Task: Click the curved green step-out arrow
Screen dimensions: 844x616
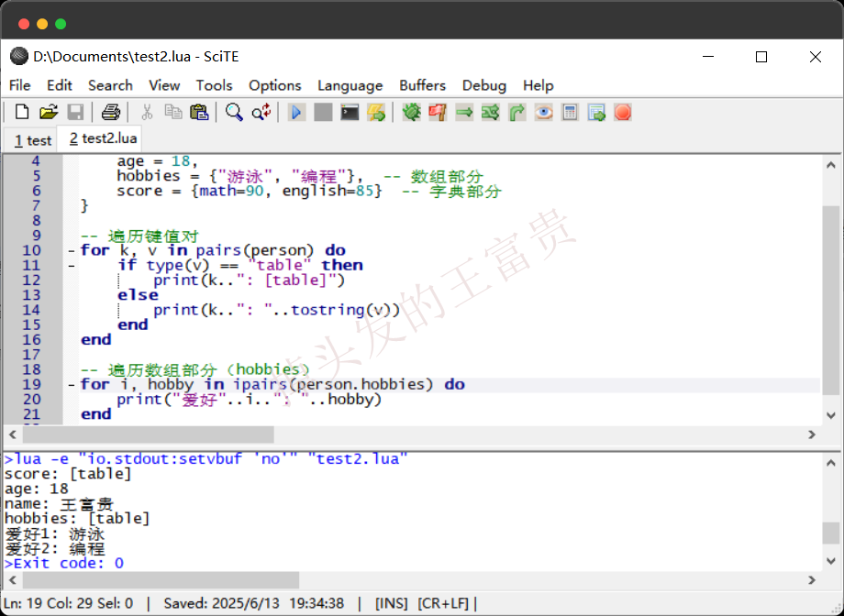Action: [x=516, y=113]
